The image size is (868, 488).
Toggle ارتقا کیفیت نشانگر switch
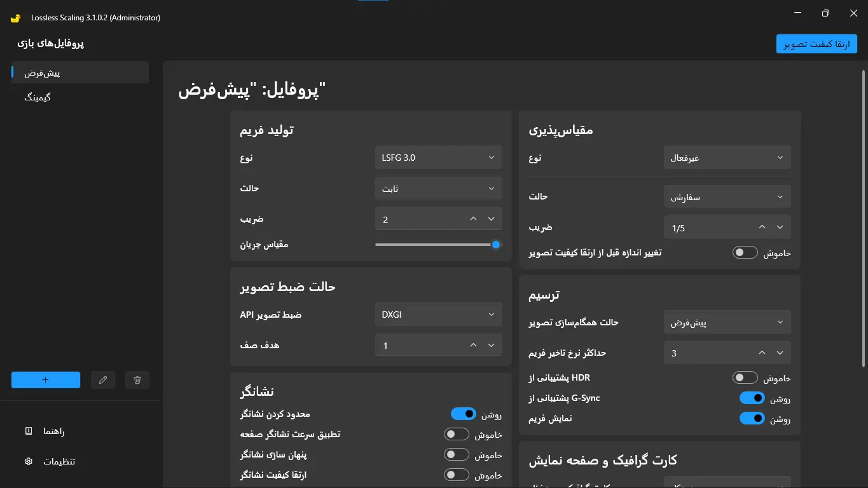coord(457,475)
